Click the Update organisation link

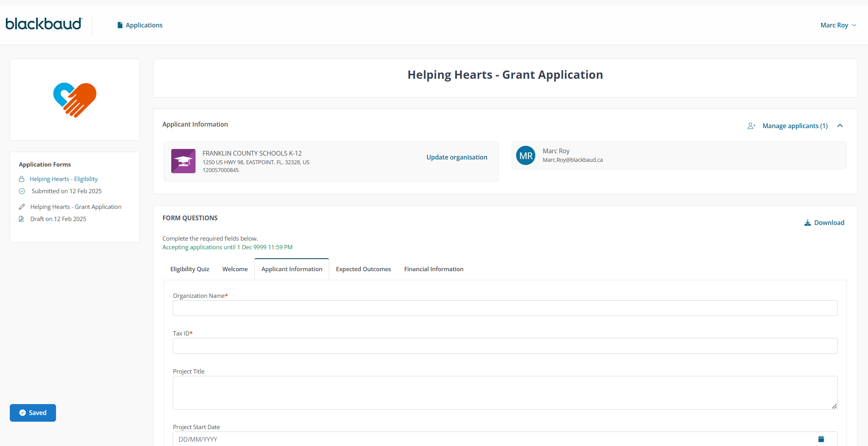coord(457,157)
